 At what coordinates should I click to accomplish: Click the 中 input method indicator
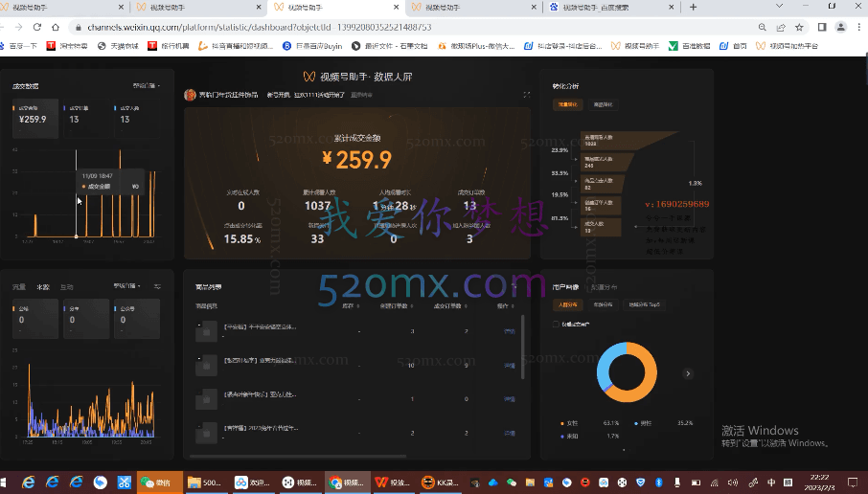(x=771, y=483)
